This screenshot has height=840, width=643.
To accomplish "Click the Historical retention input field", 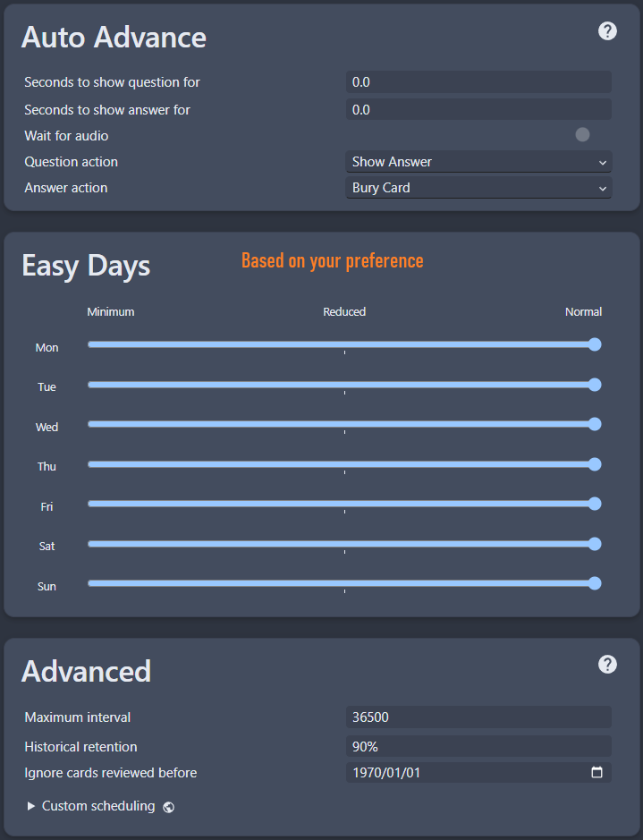I will click(x=478, y=746).
